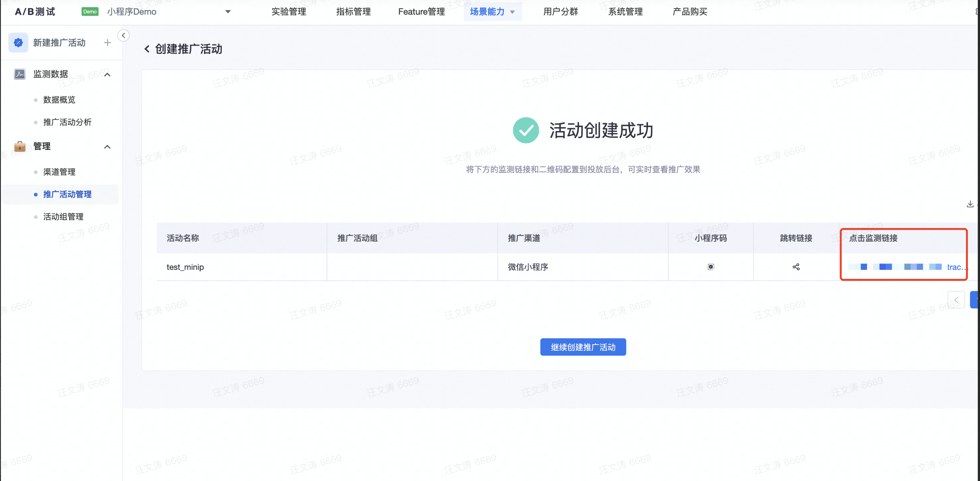
Task: Open 推广活动分析 in the sidebar
Action: coord(67,122)
